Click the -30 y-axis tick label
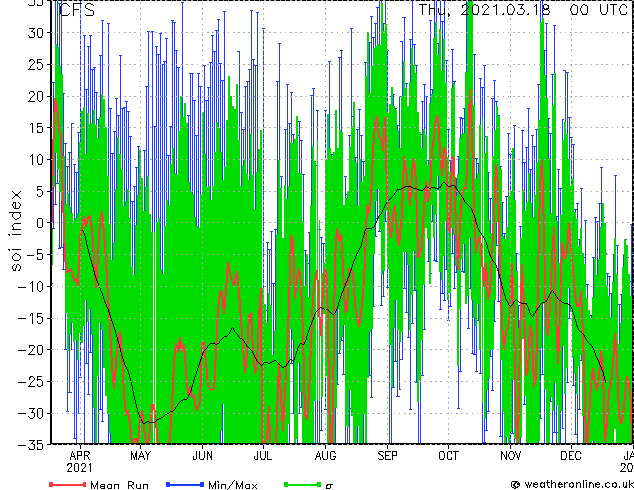Viewport: 634px width, 490px height. (x=32, y=413)
